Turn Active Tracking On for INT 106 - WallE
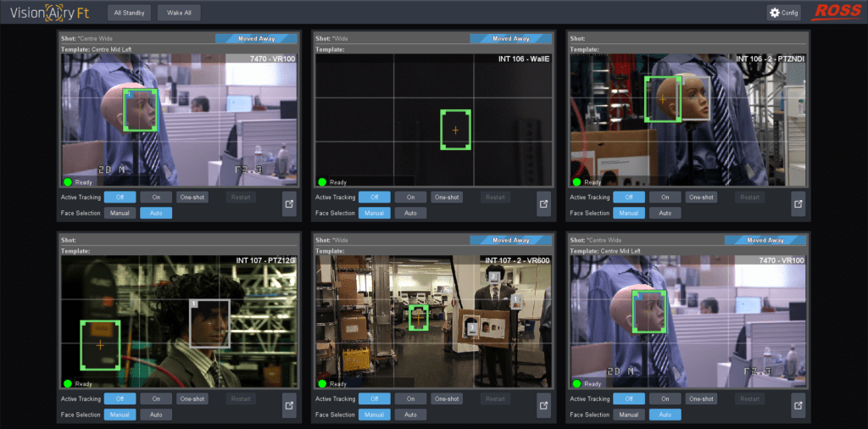Viewport: 868px width, 429px height. point(410,197)
